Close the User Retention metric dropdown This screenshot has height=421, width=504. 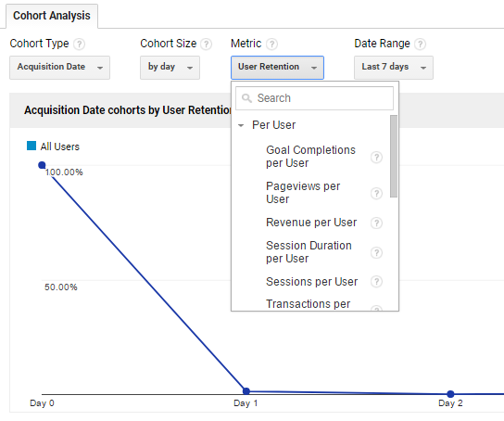[277, 68]
